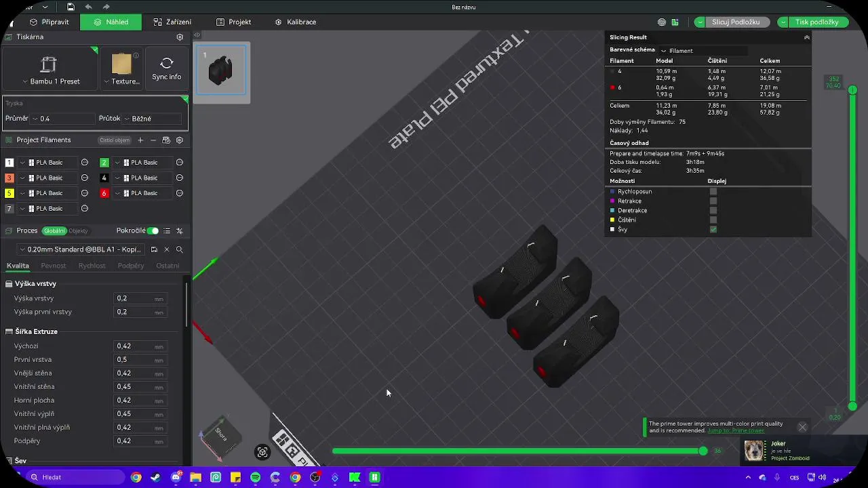Screen dimensions: 868x488
Task: Click the red filament 6 color swatch
Action: tap(104, 193)
